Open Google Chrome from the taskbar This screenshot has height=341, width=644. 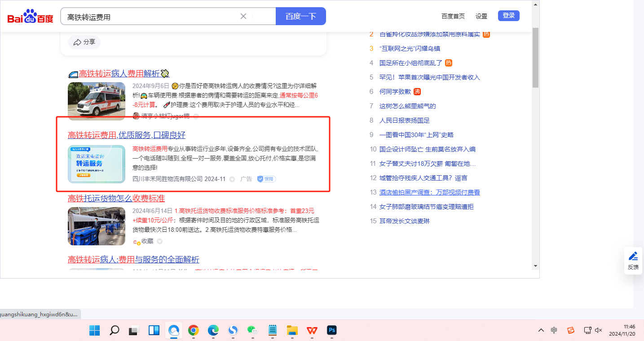point(194,331)
